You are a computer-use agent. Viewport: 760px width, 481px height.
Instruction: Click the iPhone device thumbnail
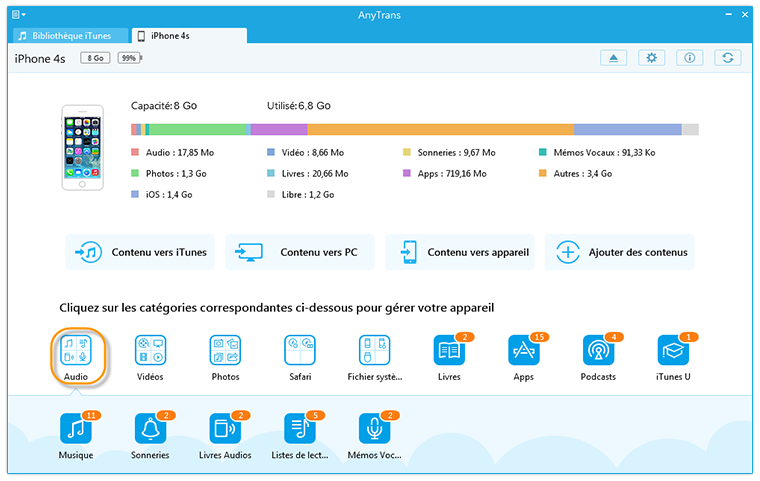point(82,147)
